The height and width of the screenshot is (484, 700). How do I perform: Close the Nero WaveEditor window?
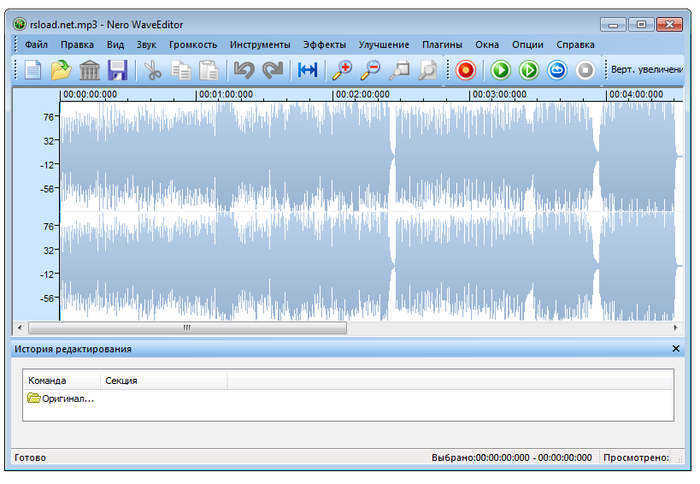click(669, 25)
